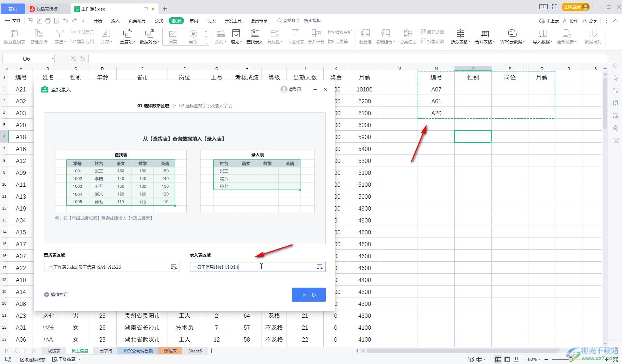Switch to Normal view icon in status bar

click(x=498, y=359)
